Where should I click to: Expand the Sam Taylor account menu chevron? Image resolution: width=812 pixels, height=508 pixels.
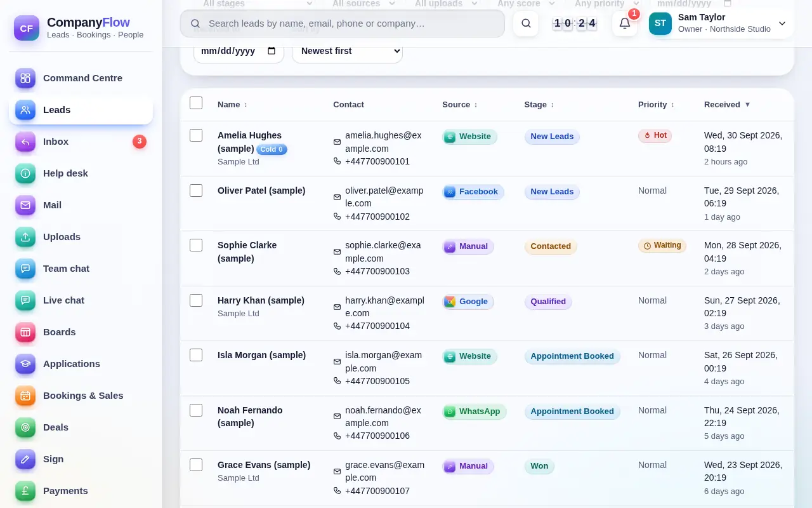(782, 23)
